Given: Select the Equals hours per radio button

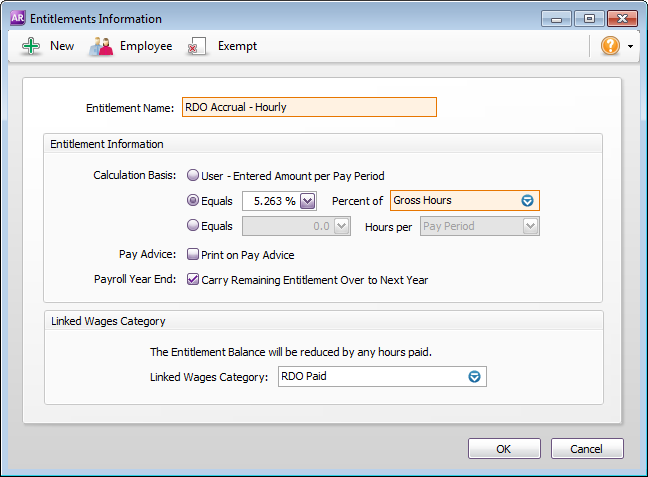Looking at the screenshot, I should 193,225.
